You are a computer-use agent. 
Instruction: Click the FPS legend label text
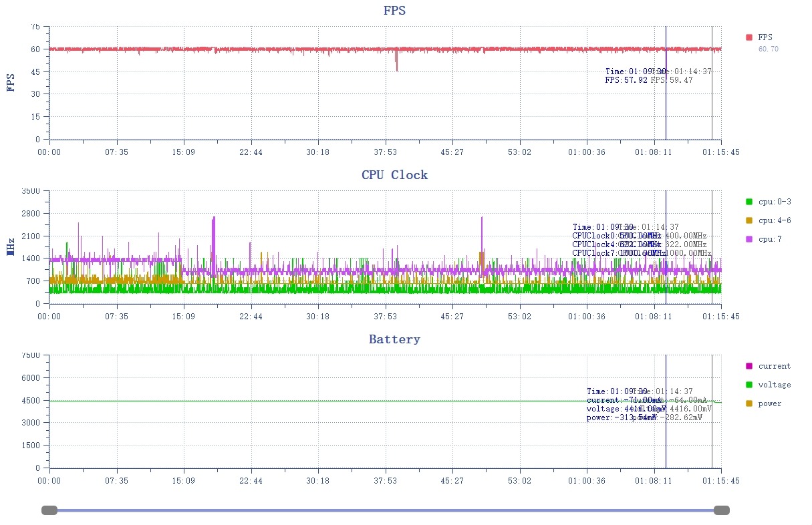(x=765, y=37)
